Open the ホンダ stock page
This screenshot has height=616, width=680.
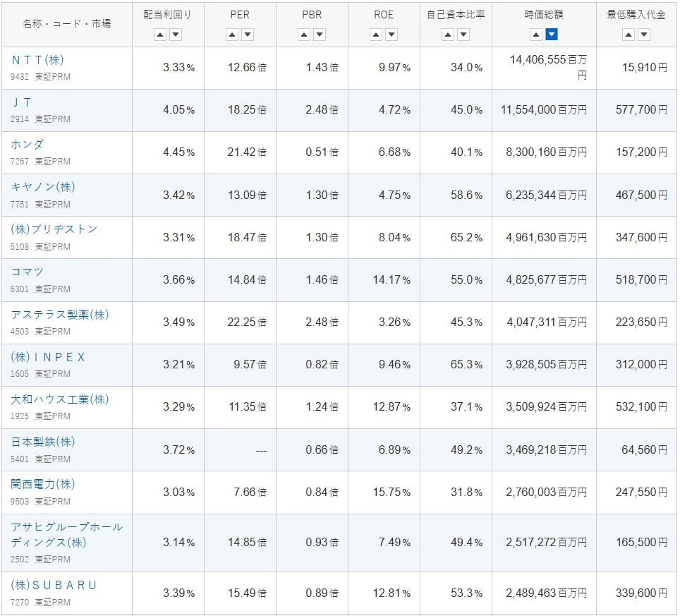click(27, 145)
